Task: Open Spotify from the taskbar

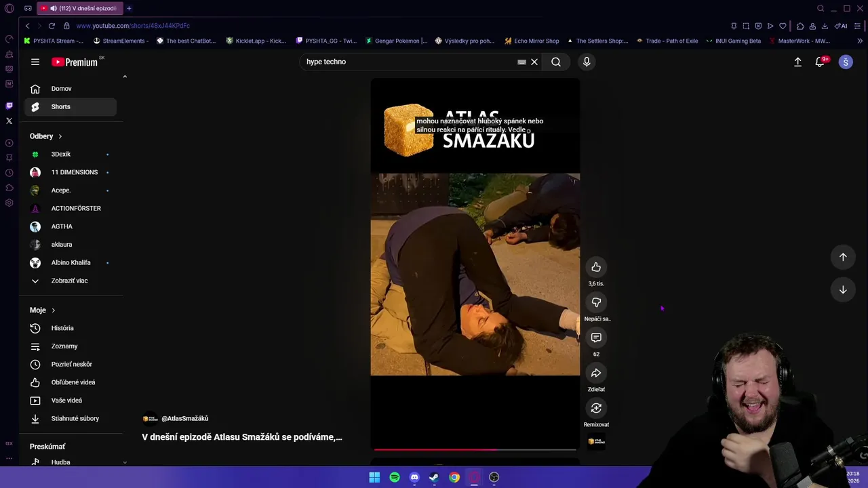Action: 395,477
